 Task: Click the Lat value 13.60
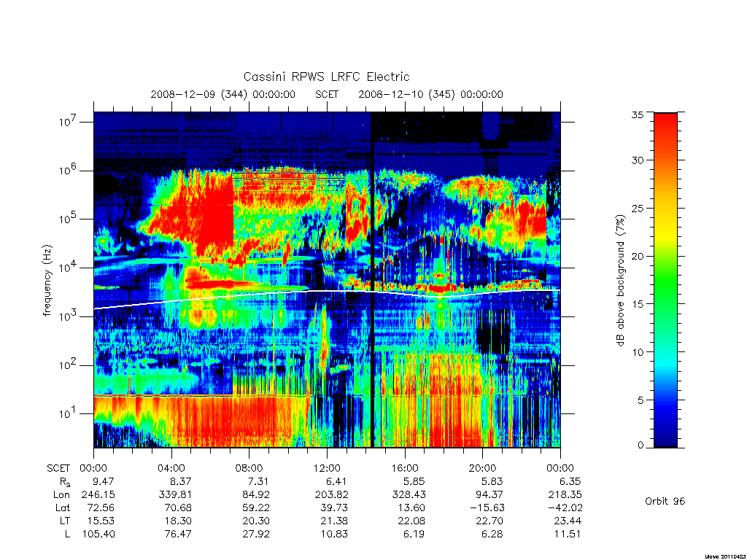[x=412, y=507]
